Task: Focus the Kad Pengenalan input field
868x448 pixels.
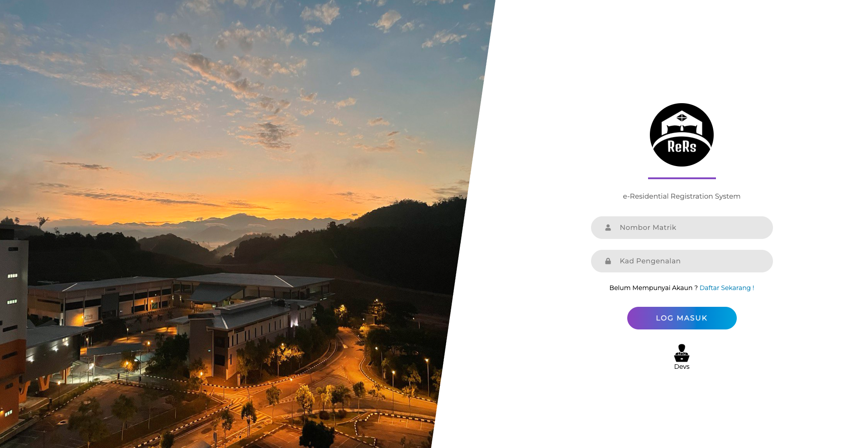Action: click(682, 261)
